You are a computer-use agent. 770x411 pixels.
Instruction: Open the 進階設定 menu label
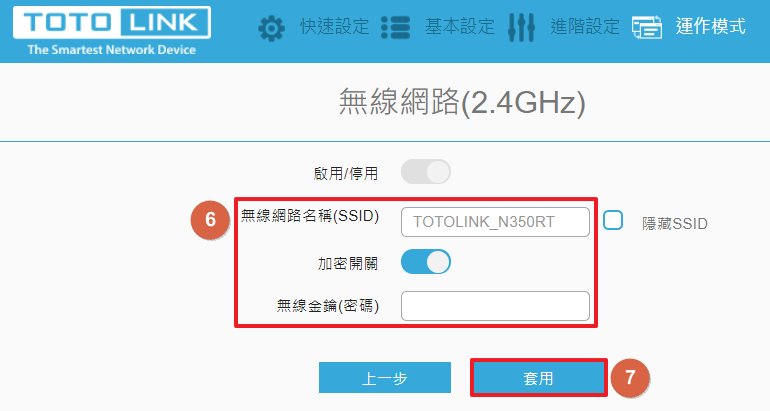(x=585, y=27)
